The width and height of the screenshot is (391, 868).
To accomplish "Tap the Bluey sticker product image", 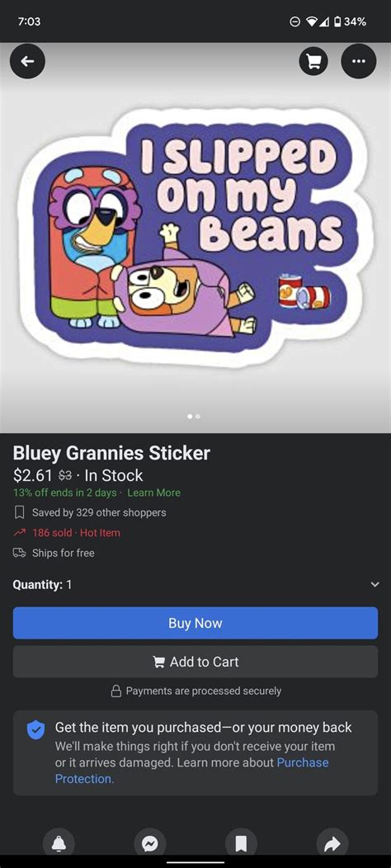I will coord(195,238).
